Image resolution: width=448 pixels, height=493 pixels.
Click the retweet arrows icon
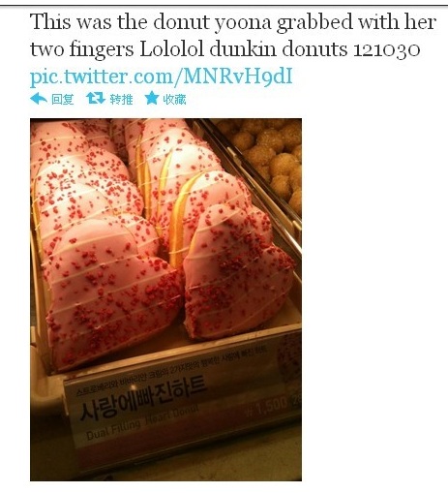pos(96,98)
